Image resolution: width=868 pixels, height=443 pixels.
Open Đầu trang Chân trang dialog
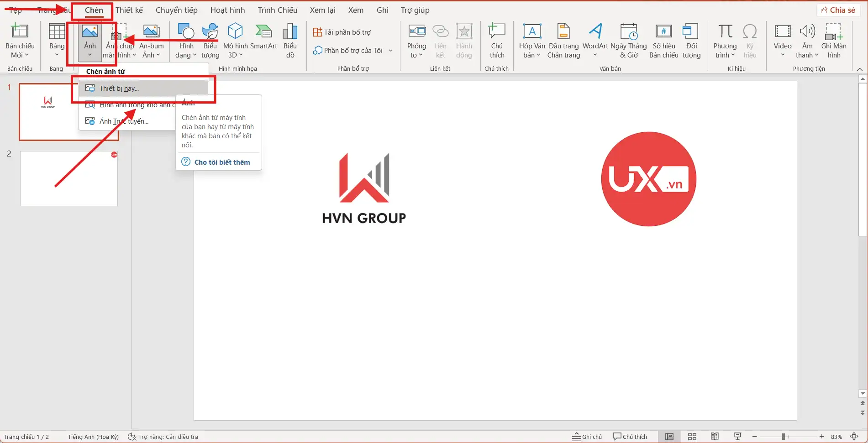pos(563,40)
